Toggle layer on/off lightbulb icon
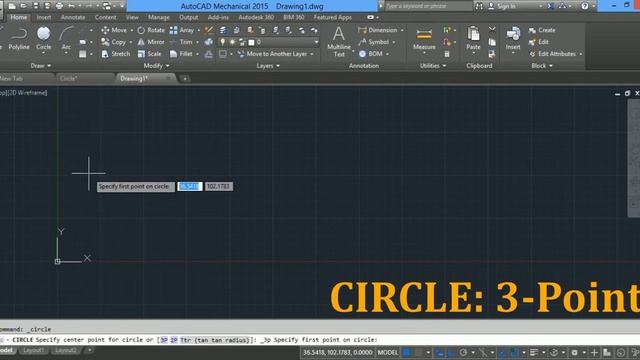The width and height of the screenshot is (640, 360). pos(222,42)
